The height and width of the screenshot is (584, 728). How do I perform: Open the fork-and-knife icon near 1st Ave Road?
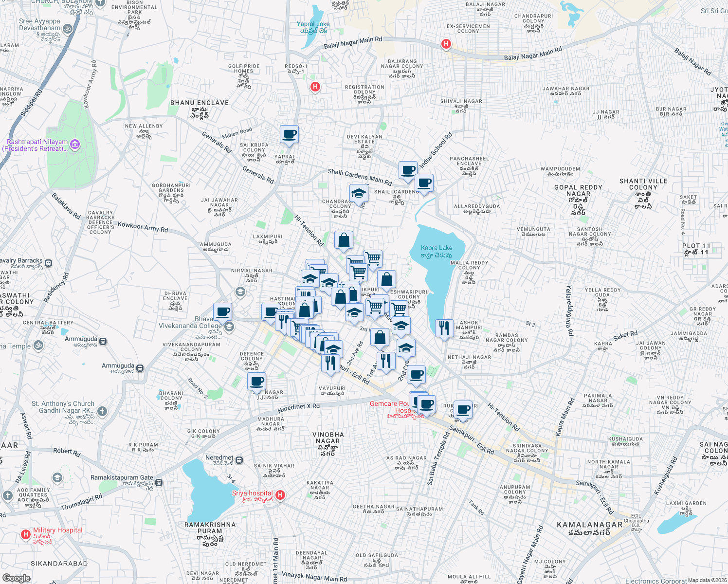point(386,359)
